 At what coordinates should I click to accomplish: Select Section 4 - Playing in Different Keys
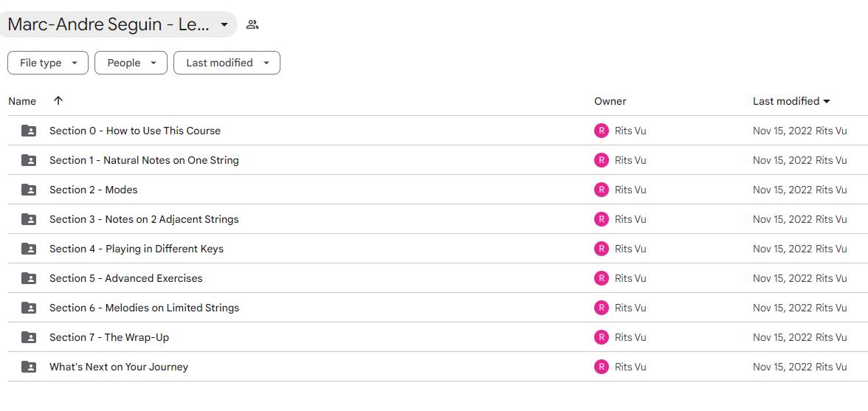click(x=136, y=249)
